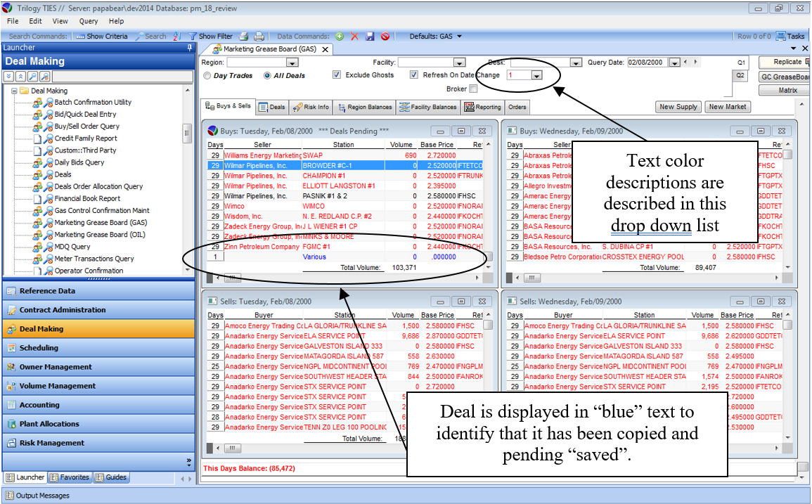Collapse the Deal Making tree folder
Screen dimensions: 812x504
15,91
